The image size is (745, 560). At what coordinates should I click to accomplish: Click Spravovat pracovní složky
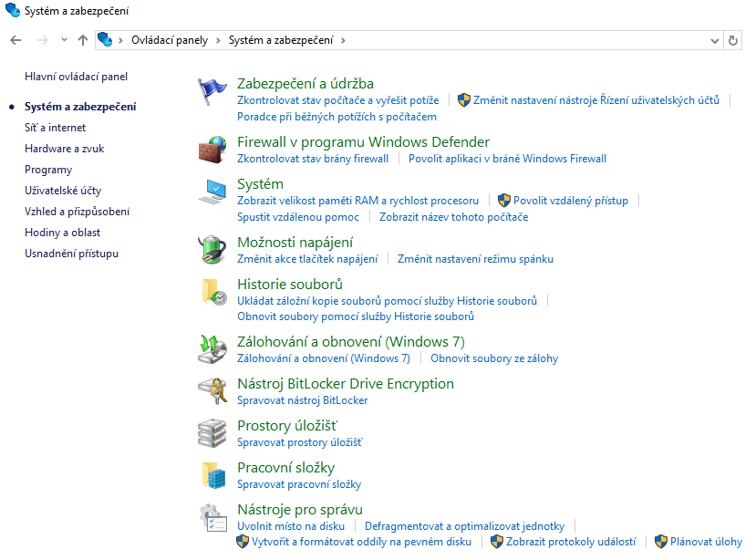point(299,484)
